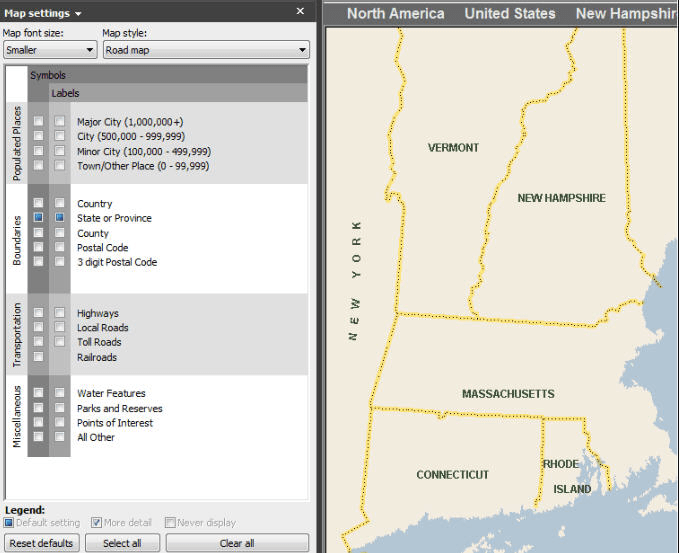Toggle Country boundary symbols checkbox

pos(39,203)
